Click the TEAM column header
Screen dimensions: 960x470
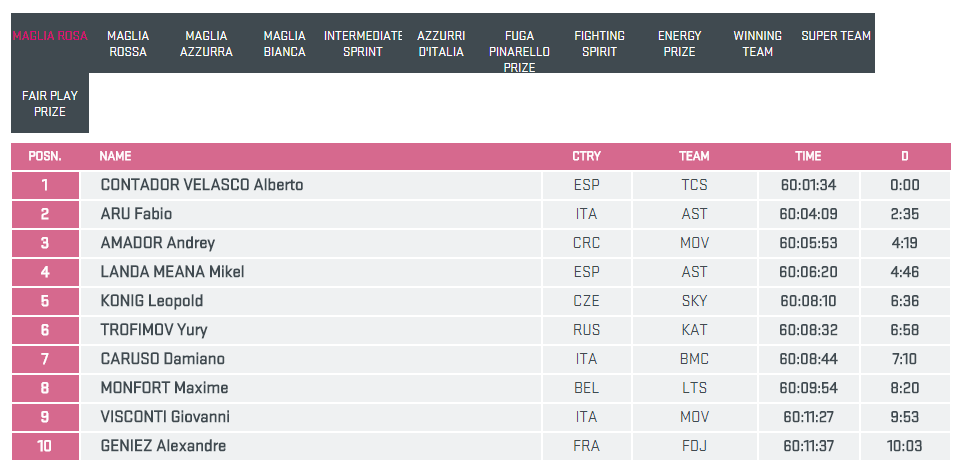click(x=694, y=157)
